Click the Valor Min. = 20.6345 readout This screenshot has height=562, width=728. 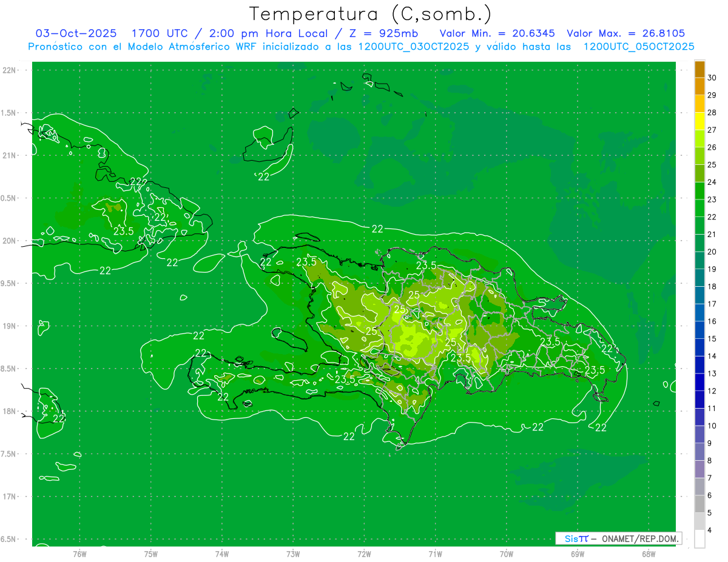click(497, 33)
